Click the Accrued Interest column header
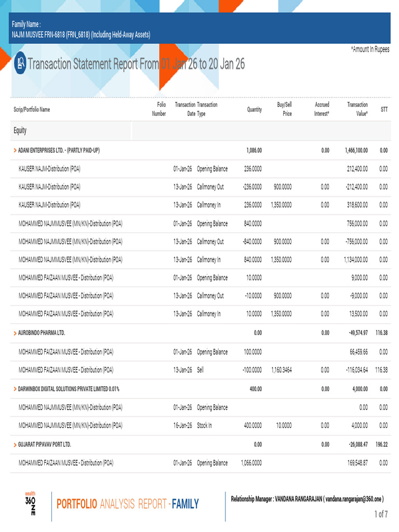 (322, 109)
